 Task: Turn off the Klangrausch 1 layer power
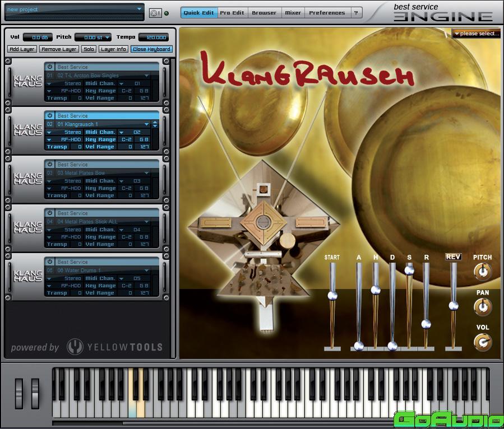(49, 116)
